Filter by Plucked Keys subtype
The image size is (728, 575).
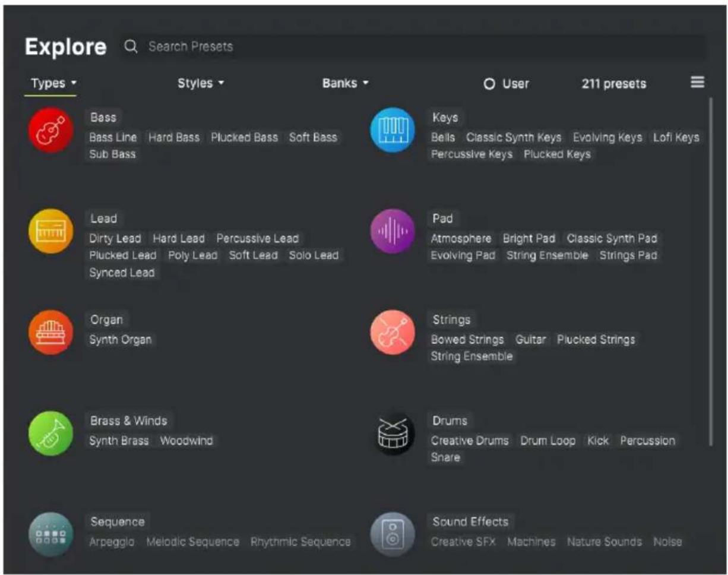[557, 154]
